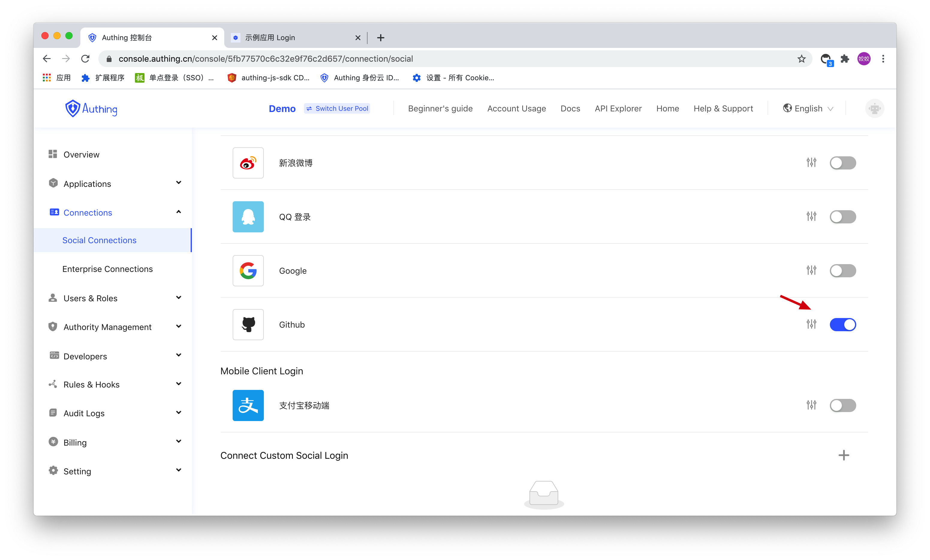Image resolution: width=930 pixels, height=560 pixels.
Task: Open the user avatar robot icon
Action: pos(874,109)
